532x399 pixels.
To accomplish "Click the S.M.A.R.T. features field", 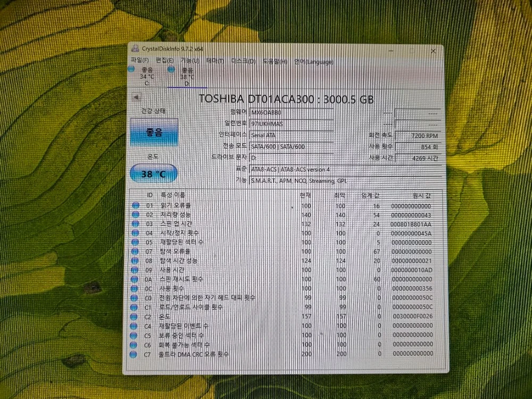I will pos(345,181).
